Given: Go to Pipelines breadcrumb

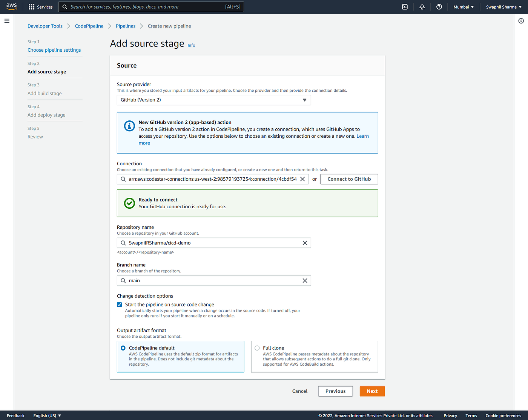Looking at the screenshot, I should [x=126, y=26].
